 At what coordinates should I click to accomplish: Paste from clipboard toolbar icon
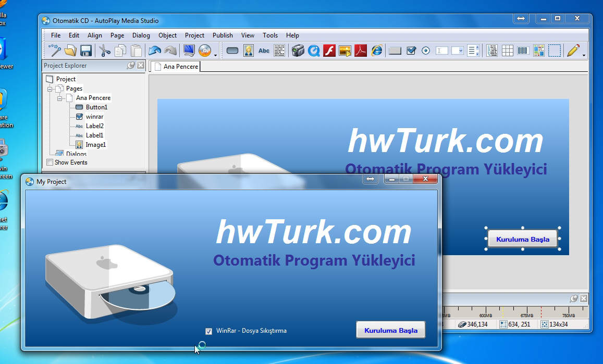(x=136, y=51)
